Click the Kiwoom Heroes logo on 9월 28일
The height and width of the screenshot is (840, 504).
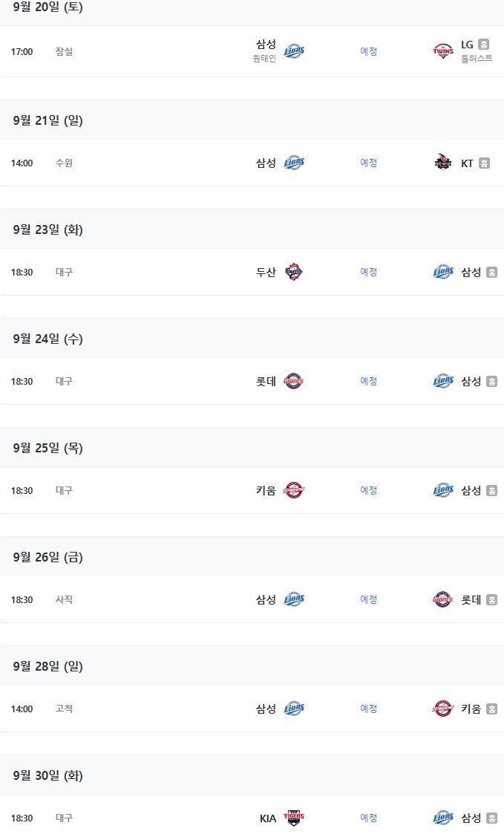[443, 709]
